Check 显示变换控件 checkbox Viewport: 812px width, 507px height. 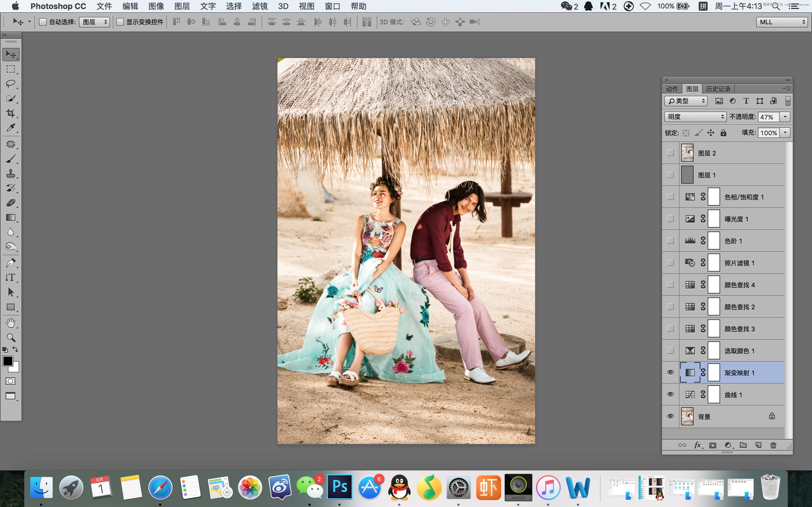[120, 22]
